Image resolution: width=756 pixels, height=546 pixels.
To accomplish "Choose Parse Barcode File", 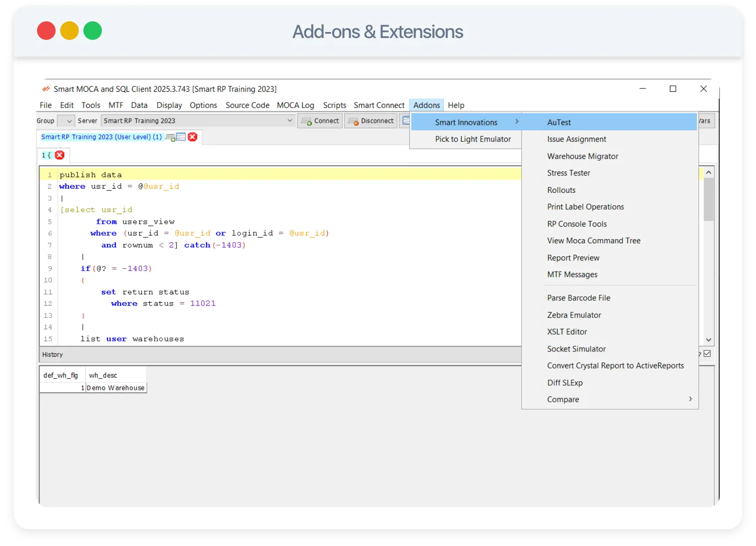I will coord(610,298).
